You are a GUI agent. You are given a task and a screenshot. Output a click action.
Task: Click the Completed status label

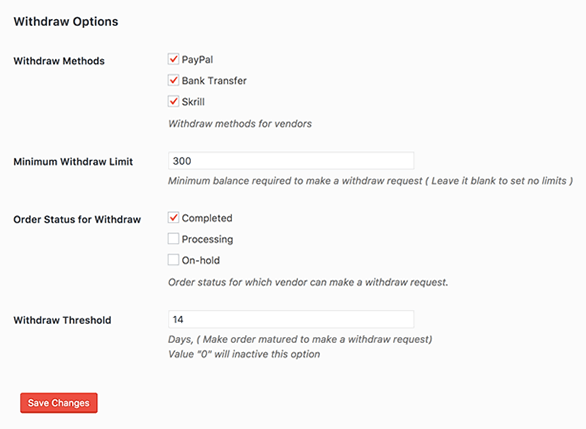click(207, 218)
